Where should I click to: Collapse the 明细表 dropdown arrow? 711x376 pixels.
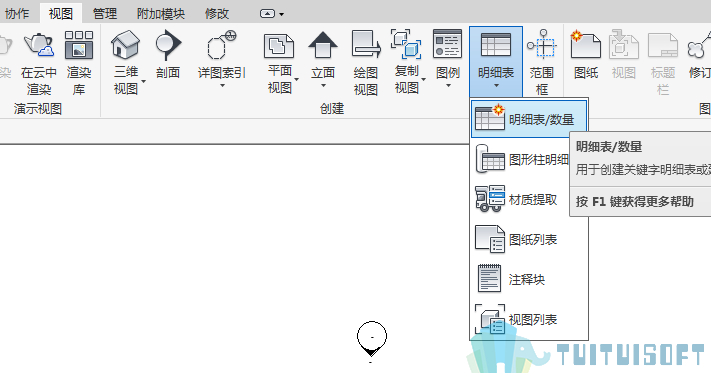[496, 85]
